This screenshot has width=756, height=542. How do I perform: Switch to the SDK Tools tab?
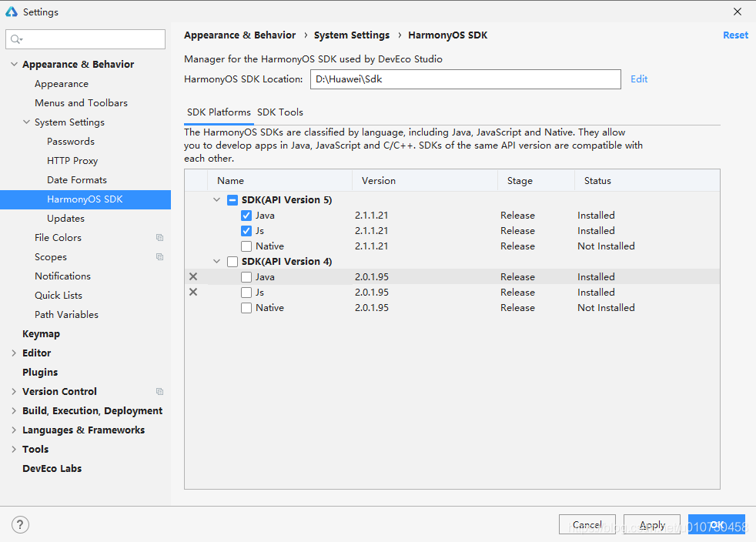click(280, 112)
